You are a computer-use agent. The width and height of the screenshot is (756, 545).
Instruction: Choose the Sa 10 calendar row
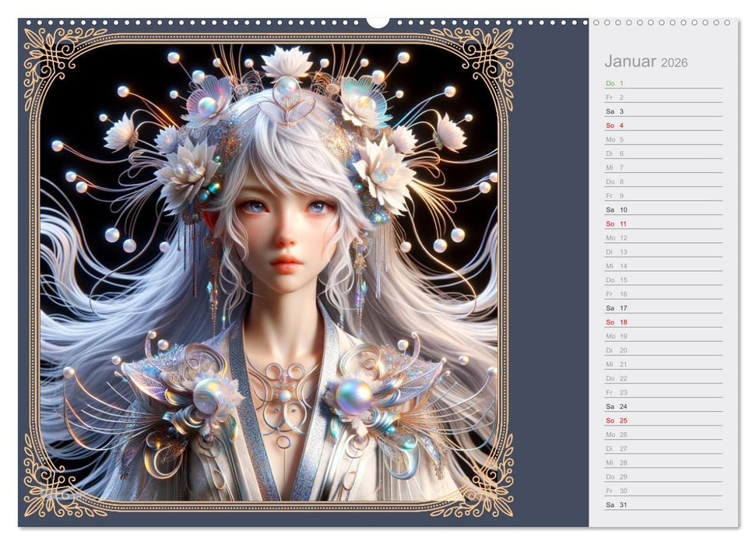663,209
